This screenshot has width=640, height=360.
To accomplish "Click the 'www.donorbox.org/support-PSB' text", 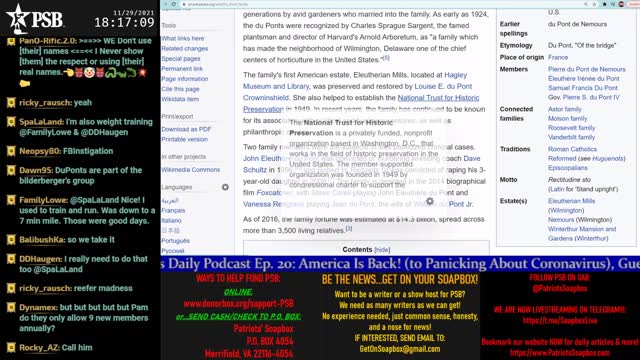I will click(x=238, y=304).
